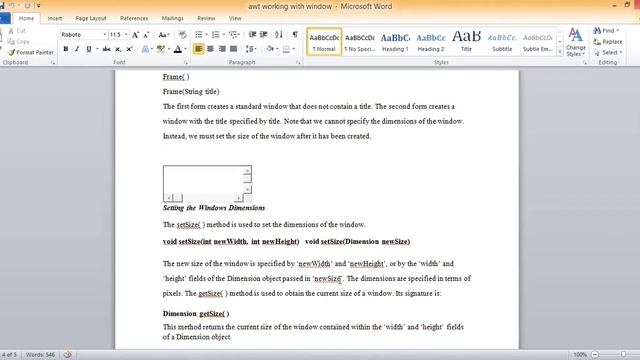The width and height of the screenshot is (640, 360).
Task: Toggle italic formatting
Action: [77, 49]
